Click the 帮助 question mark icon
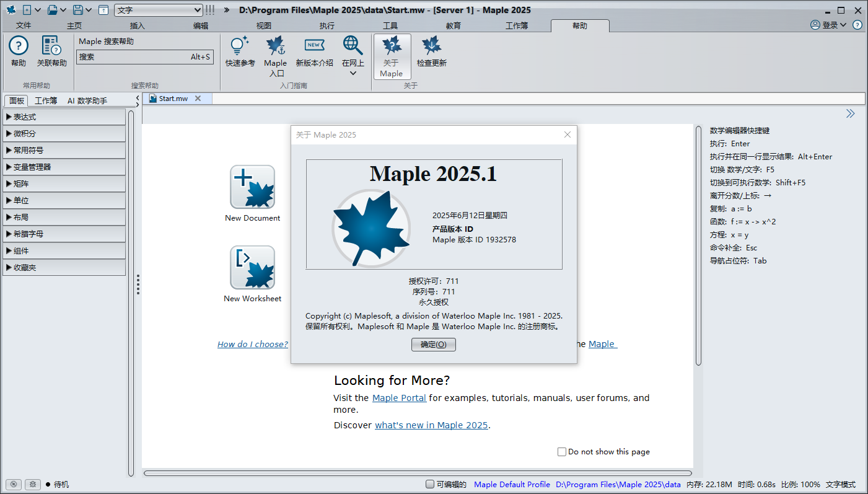The image size is (868, 494). point(19,46)
